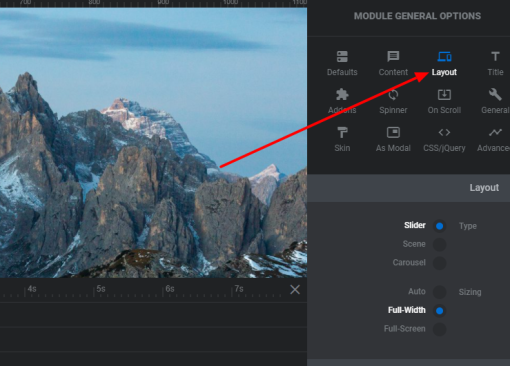The height and width of the screenshot is (366, 510).
Task: Open the Addons puzzle icon
Action: (342, 95)
